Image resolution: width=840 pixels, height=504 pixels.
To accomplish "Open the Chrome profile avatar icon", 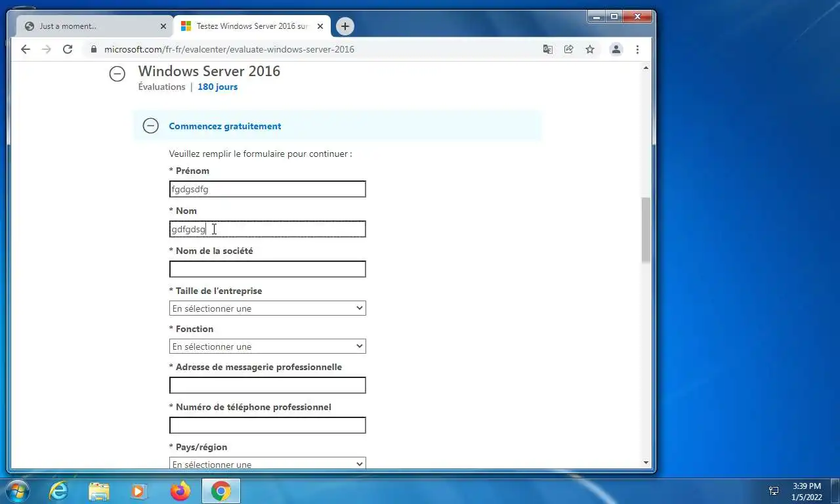I will (616, 49).
